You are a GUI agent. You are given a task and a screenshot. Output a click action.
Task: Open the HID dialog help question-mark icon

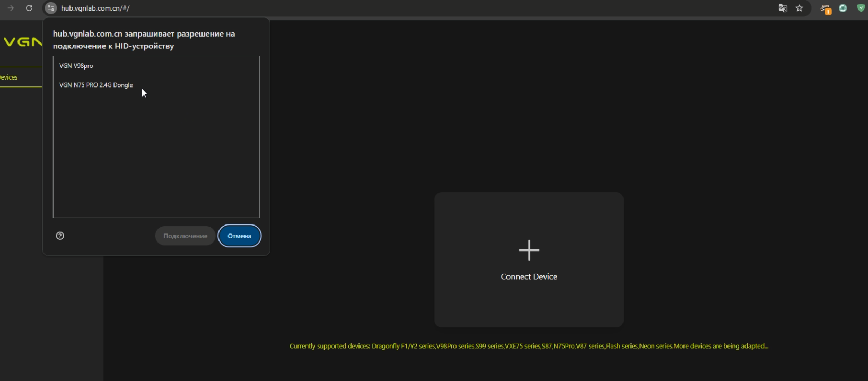click(60, 236)
